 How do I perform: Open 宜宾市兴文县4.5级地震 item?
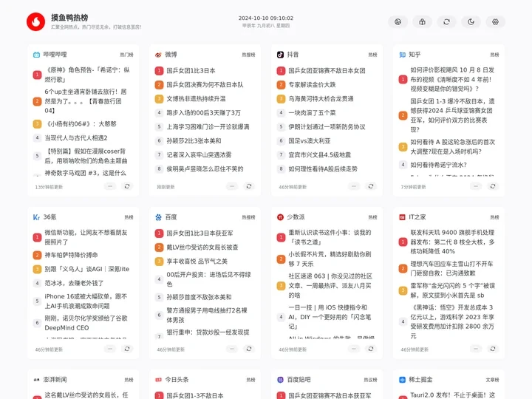[320, 154]
